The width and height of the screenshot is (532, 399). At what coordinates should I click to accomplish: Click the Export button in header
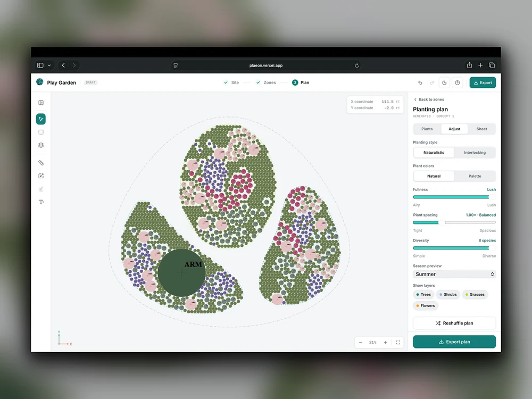point(483,82)
